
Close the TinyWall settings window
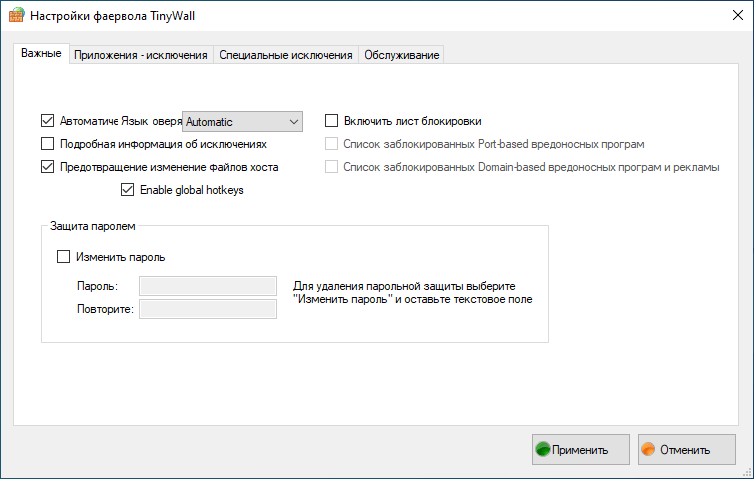coord(731,17)
